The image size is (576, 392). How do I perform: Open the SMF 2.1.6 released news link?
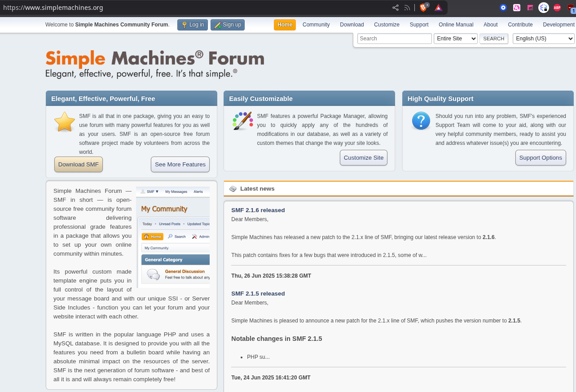tap(258, 210)
